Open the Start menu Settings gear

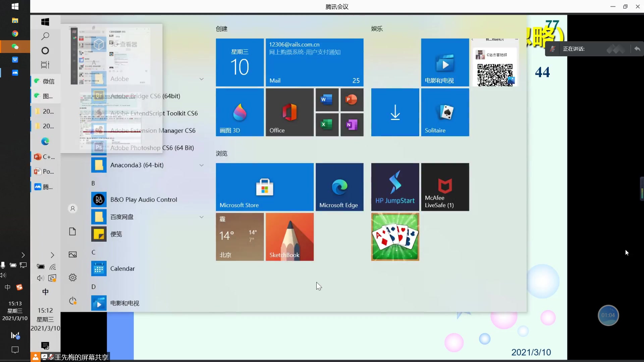pyautogui.click(x=73, y=278)
